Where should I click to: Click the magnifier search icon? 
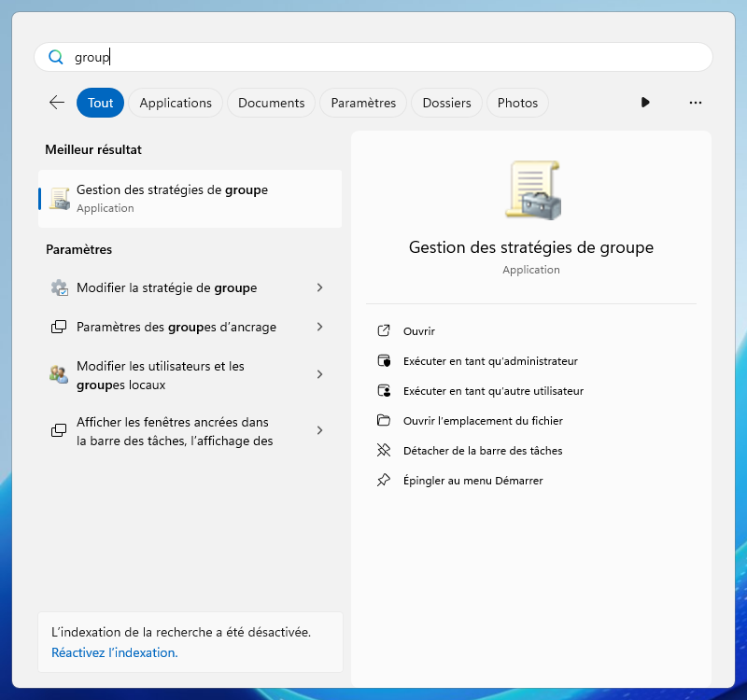click(56, 57)
